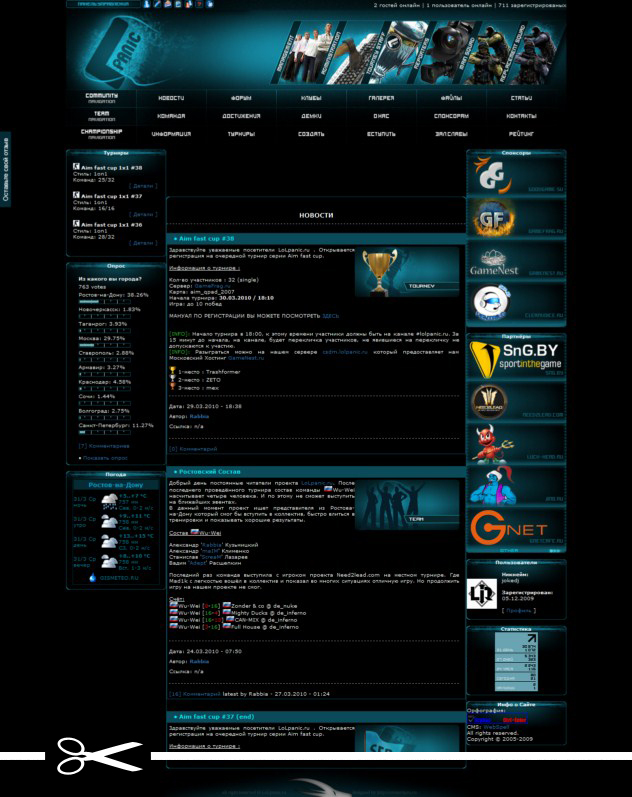Click the ЗДЕСЬ registration manual link
The height and width of the screenshot is (797, 632).
[330, 316]
